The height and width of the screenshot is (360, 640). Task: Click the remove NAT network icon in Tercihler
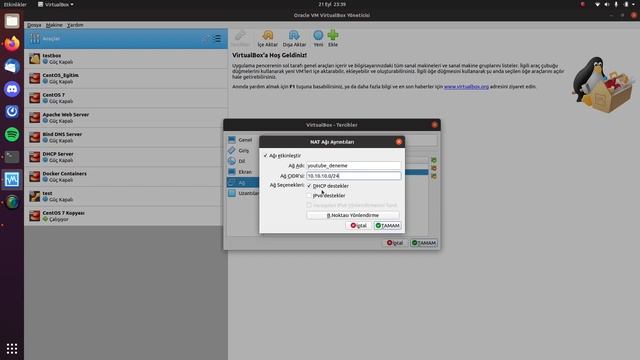(x=434, y=168)
